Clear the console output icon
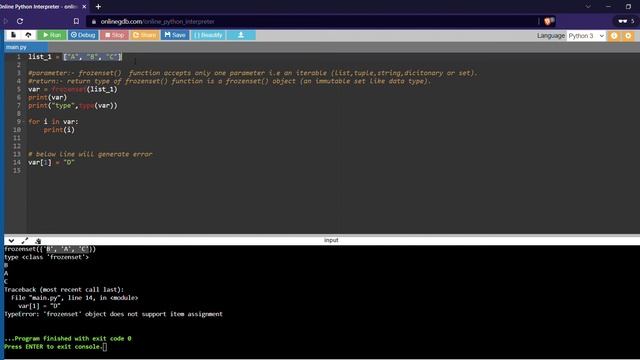The width and height of the screenshot is (640, 360). (x=38, y=241)
